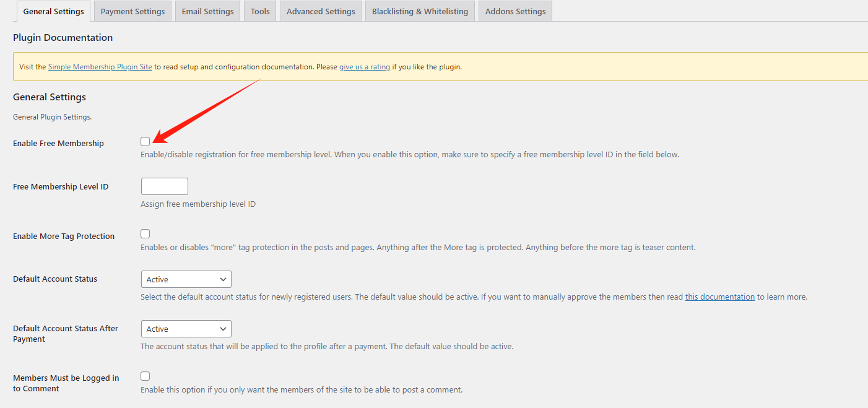Check Members Must be Logged in to Comment

click(x=145, y=376)
